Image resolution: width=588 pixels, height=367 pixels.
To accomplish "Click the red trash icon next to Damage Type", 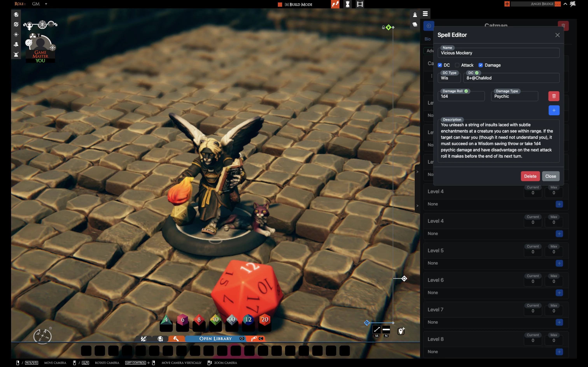I will pyautogui.click(x=554, y=96).
